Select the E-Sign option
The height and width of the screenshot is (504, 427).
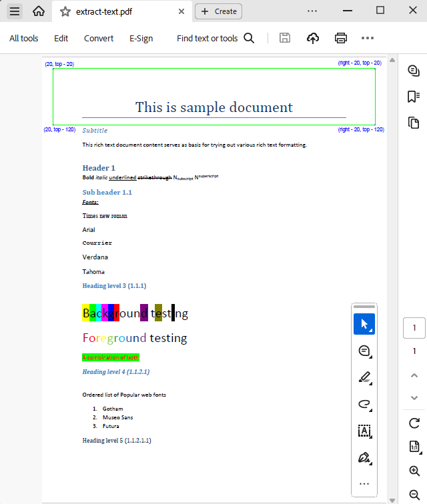141,38
